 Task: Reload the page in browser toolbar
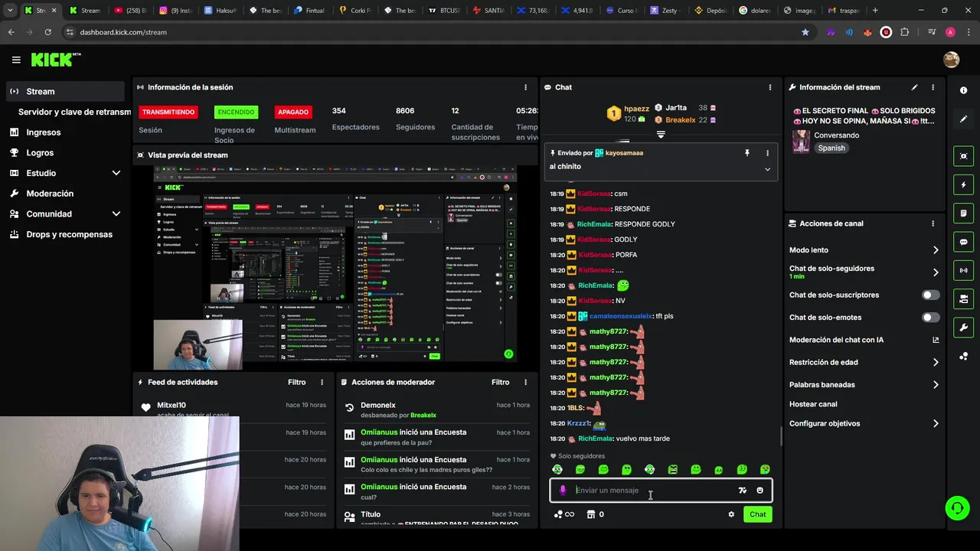48,32
